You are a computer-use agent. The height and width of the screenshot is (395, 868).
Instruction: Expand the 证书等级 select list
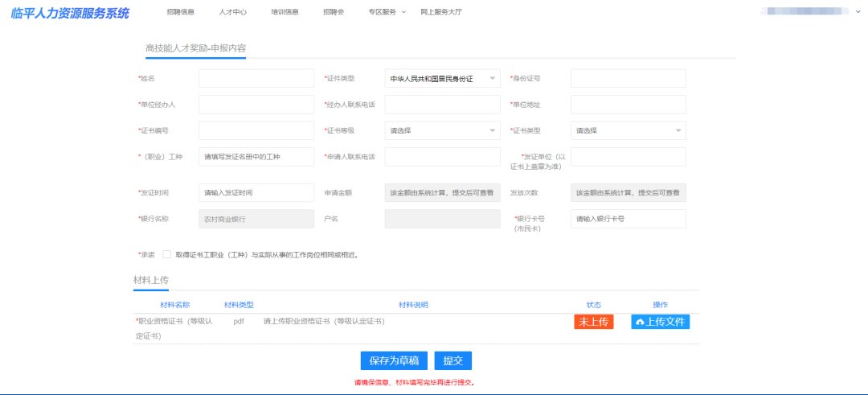(442, 130)
